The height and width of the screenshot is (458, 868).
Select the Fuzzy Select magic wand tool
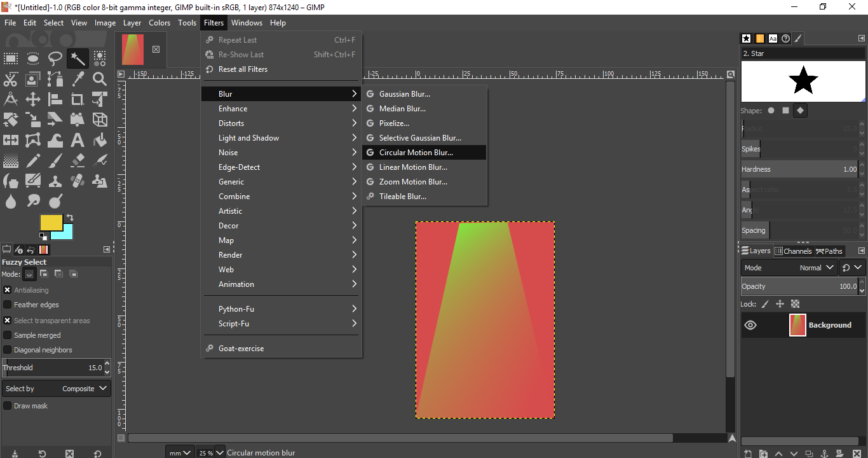coord(78,59)
